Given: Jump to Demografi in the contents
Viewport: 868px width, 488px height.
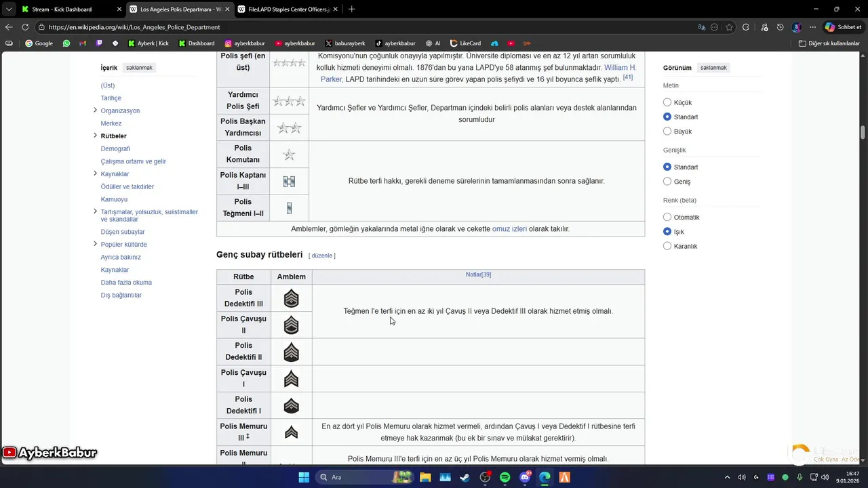Looking at the screenshot, I should click(x=115, y=148).
